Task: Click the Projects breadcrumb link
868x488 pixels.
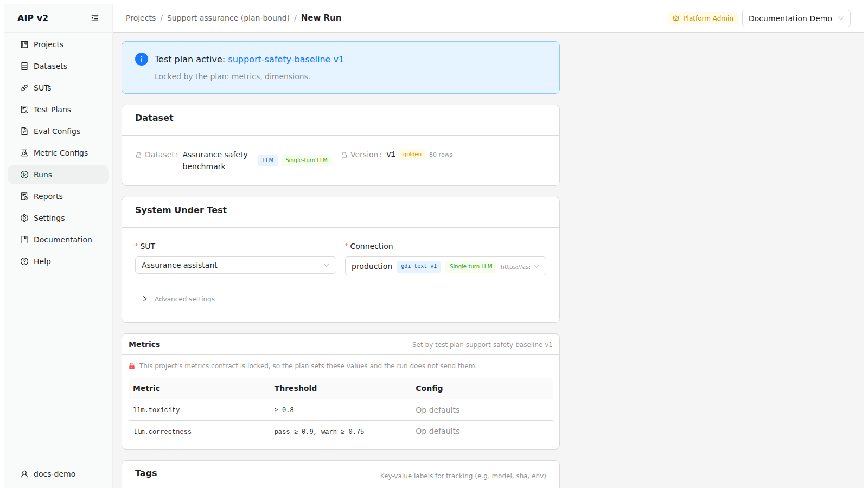Action: [141, 18]
